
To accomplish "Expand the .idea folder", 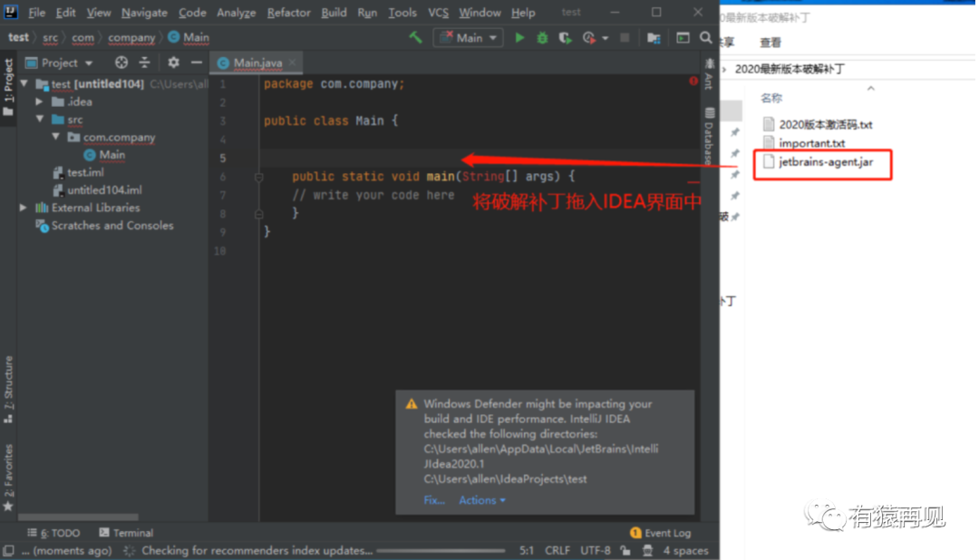I will pos(39,101).
